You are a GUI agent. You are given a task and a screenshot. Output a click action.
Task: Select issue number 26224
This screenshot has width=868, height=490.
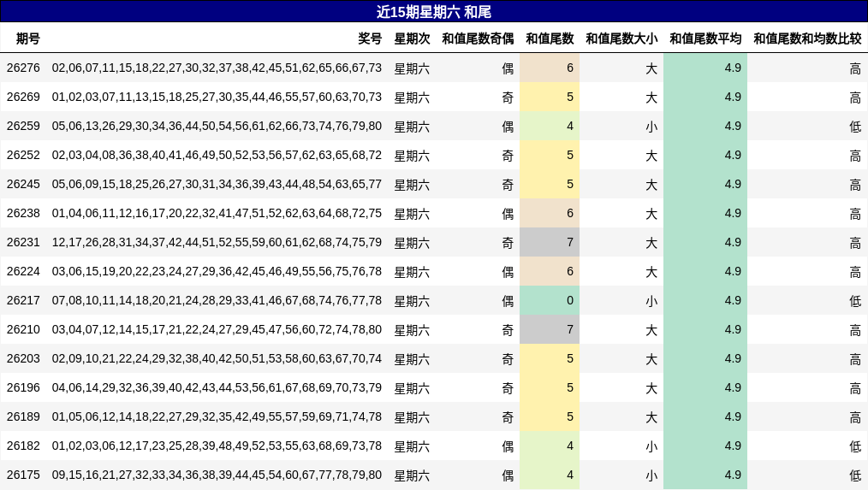23,272
